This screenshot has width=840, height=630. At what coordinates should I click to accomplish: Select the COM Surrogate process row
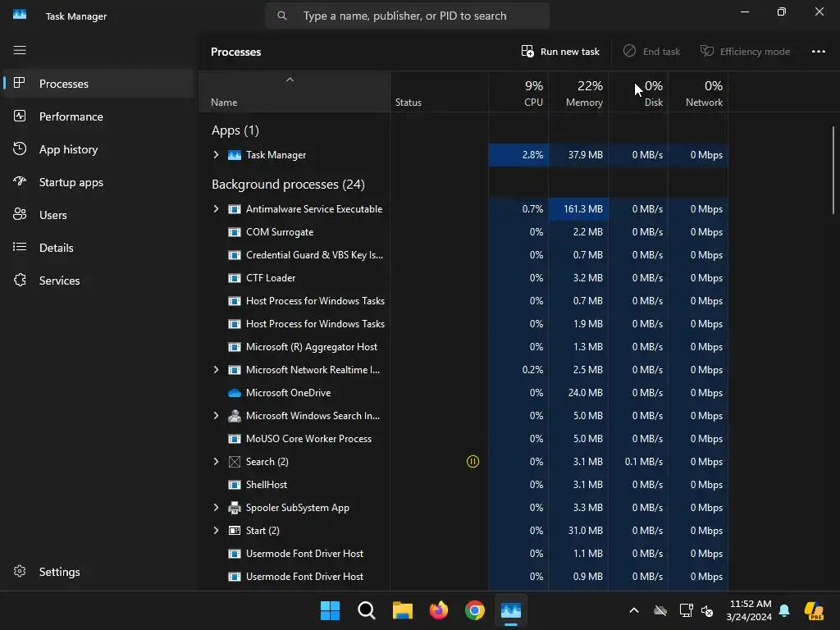pyautogui.click(x=463, y=232)
